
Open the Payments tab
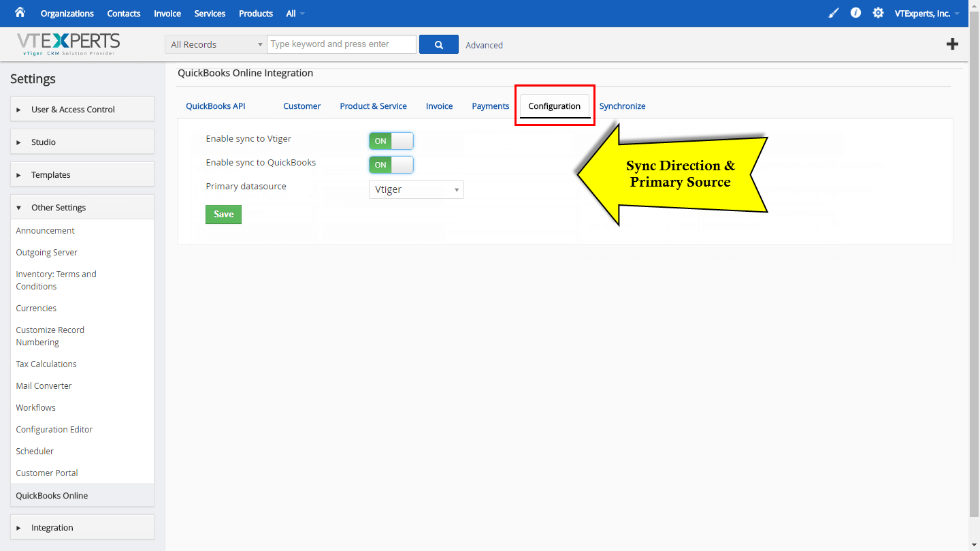[490, 106]
